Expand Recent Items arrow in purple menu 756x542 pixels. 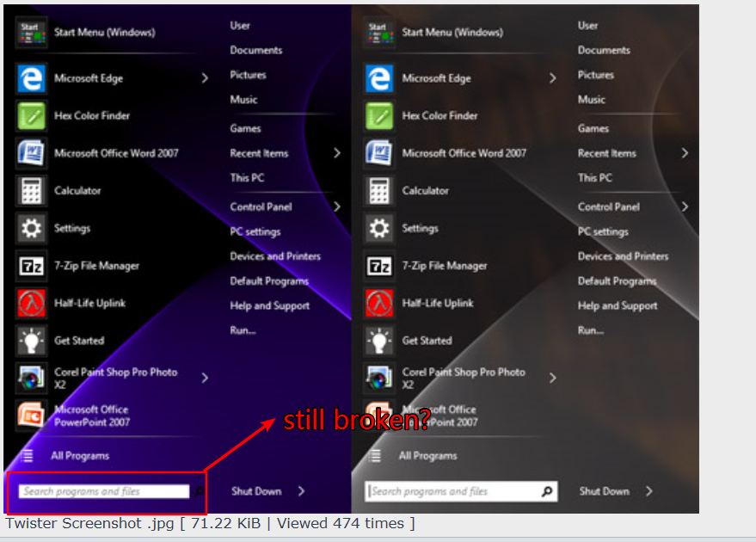point(337,153)
